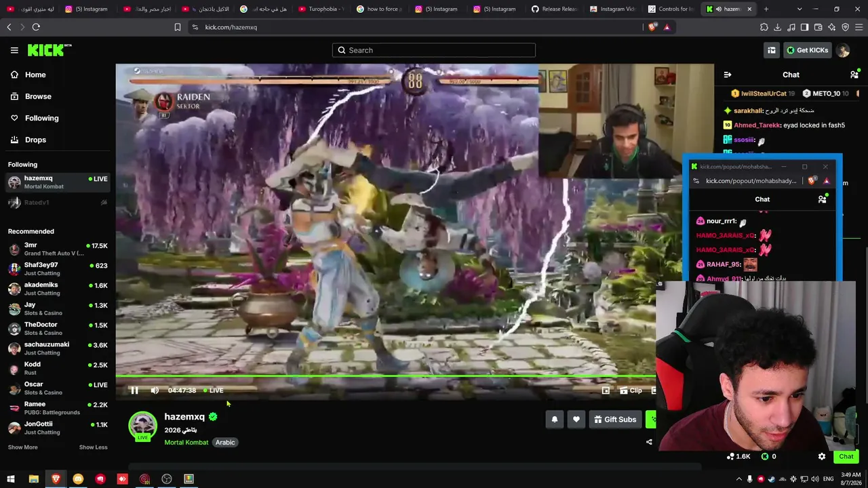Screen dimensions: 868x488
Task: Show hidden system tray icons
Action: click(x=739, y=479)
